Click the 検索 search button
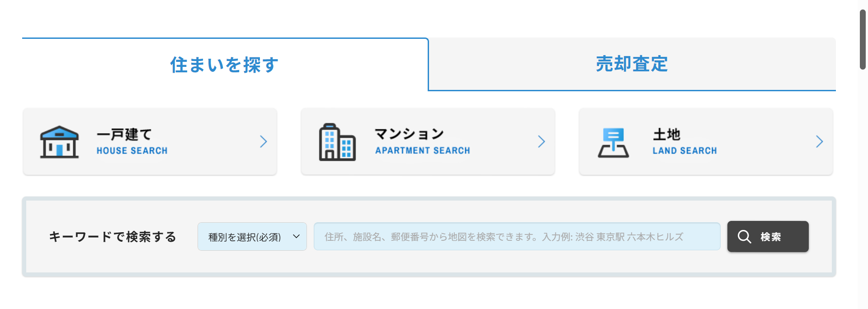The width and height of the screenshot is (868, 309). tap(768, 237)
